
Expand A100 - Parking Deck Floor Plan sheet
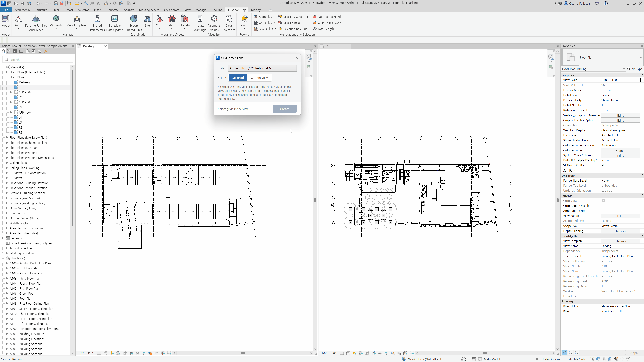click(7, 263)
